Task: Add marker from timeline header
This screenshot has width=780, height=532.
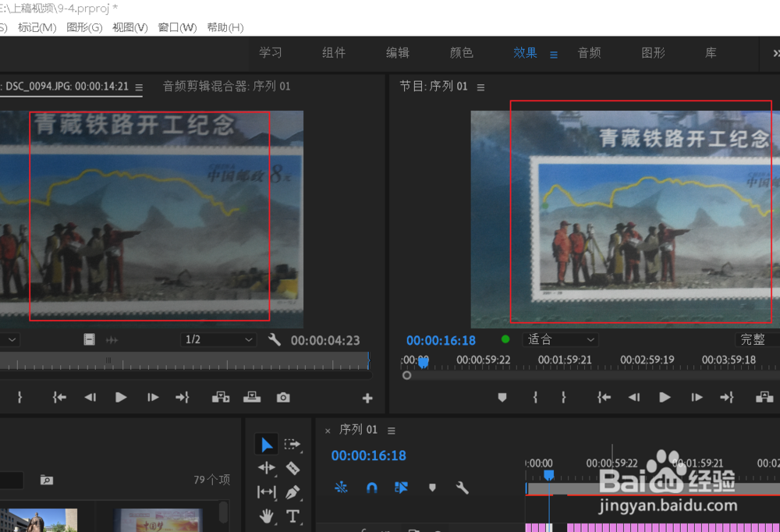Action: 432,488
